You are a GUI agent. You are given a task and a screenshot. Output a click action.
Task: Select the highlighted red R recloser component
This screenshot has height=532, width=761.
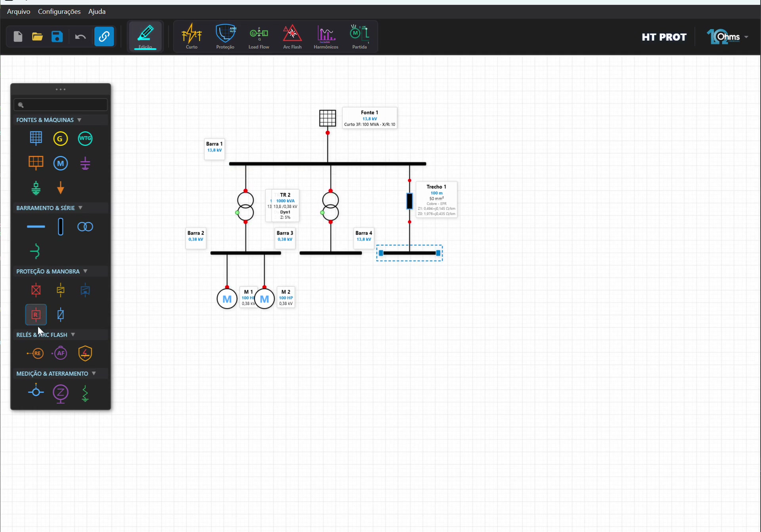click(x=36, y=314)
